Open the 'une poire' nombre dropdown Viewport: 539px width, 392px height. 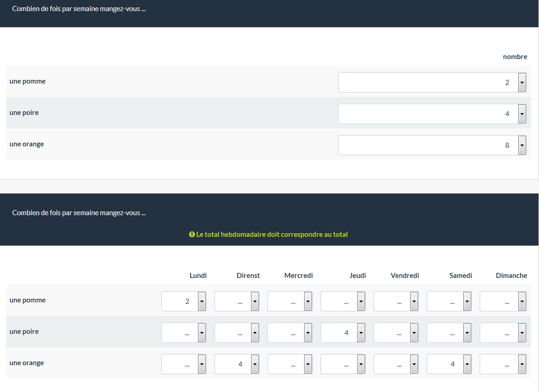click(432, 114)
